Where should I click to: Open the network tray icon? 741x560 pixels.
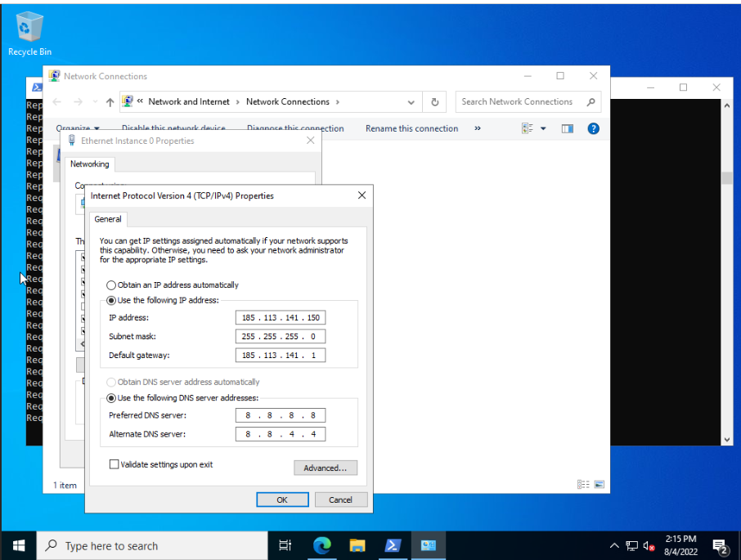(631, 546)
